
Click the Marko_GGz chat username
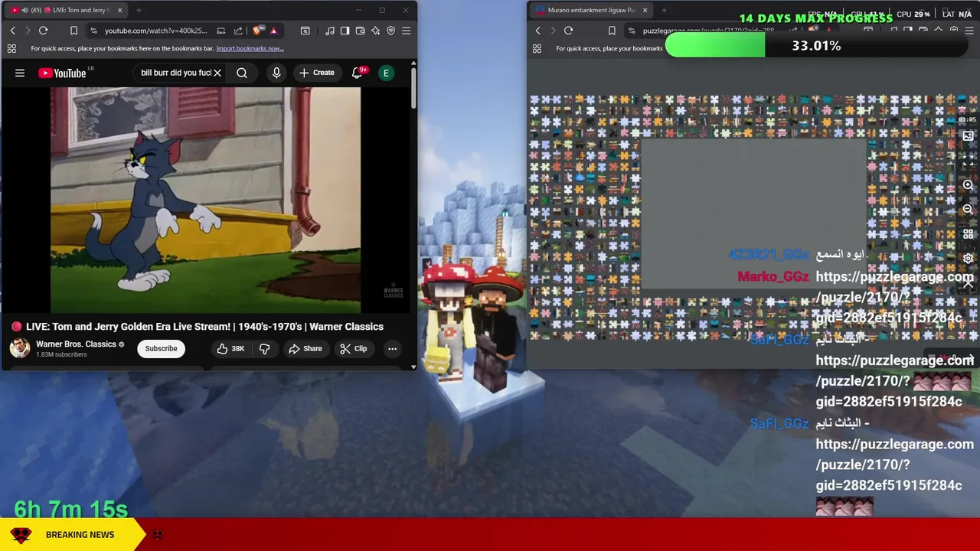coord(773,276)
